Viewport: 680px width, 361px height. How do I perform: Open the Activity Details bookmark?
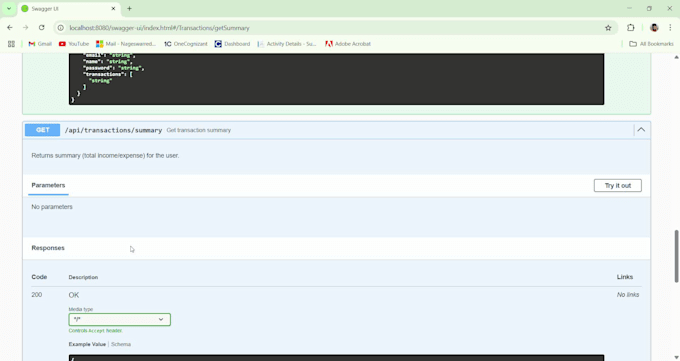[x=287, y=44]
